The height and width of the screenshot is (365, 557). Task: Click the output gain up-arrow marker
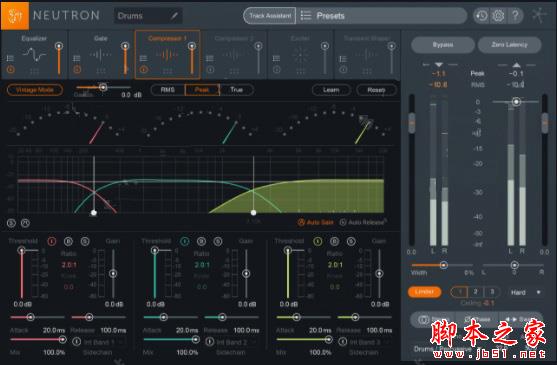(x=516, y=65)
